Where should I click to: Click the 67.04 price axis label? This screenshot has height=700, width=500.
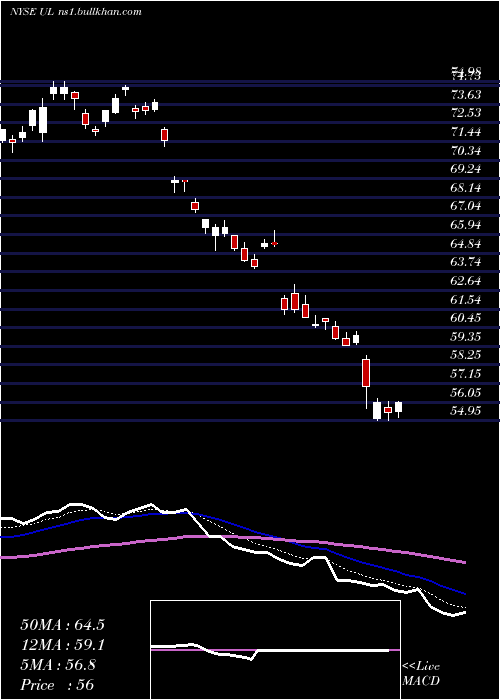pos(466,206)
